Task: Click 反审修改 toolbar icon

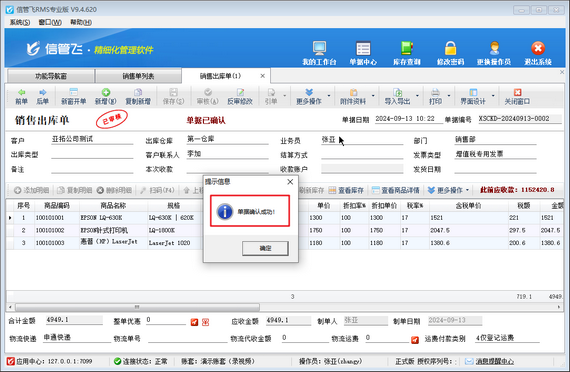Action: coord(240,92)
